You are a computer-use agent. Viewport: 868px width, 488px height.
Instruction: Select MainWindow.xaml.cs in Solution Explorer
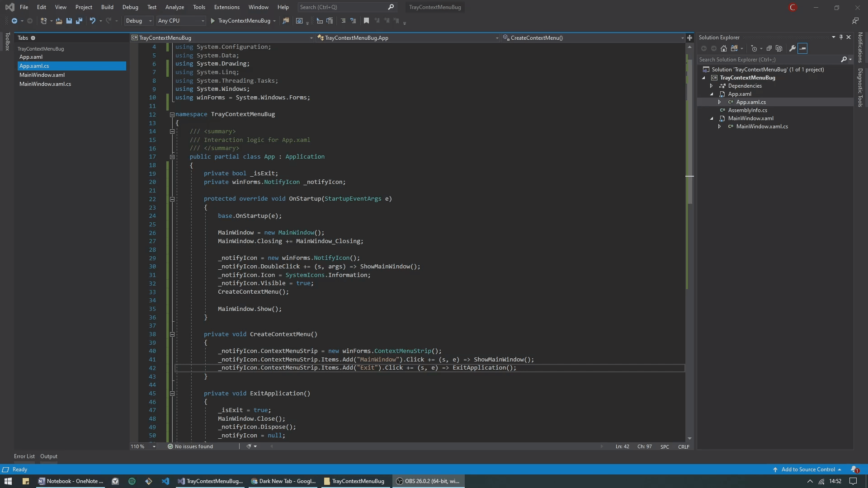(762, 127)
